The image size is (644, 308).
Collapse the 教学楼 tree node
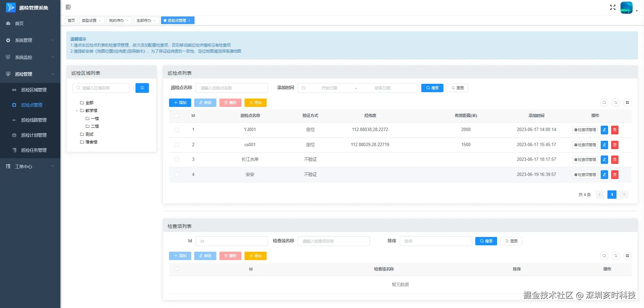coord(77,111)
